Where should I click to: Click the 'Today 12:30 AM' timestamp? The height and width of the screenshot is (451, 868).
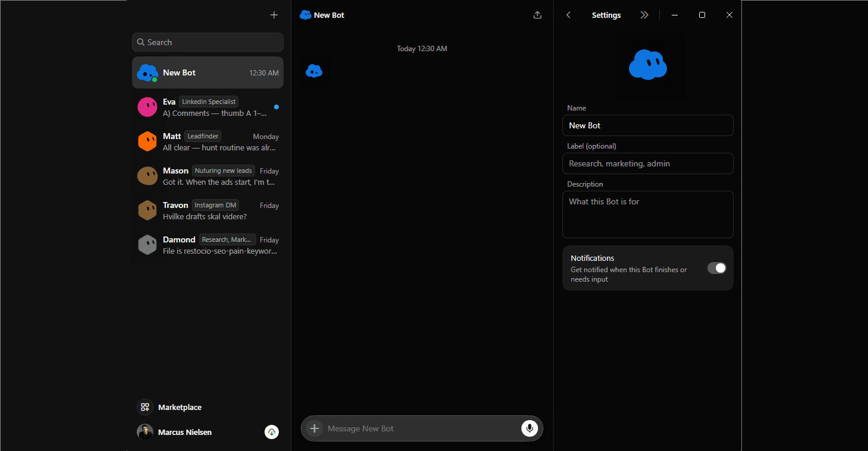pos(422,49)
